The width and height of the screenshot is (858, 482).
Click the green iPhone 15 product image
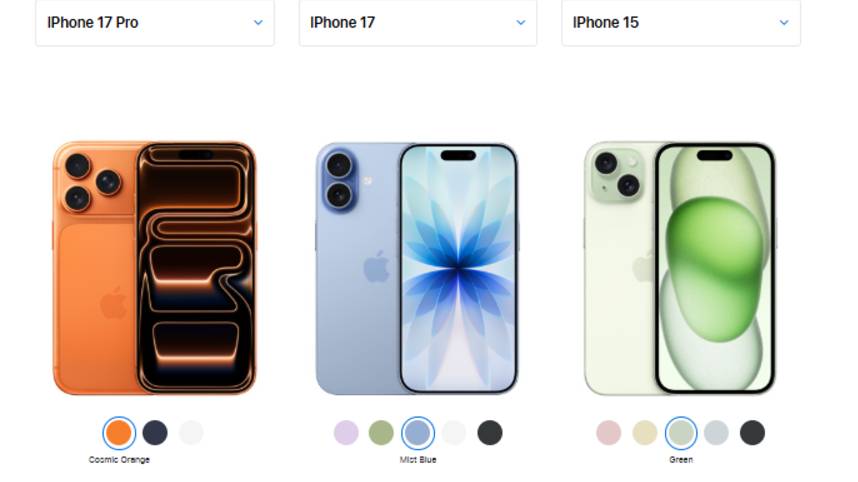click(x=680, y=269)
